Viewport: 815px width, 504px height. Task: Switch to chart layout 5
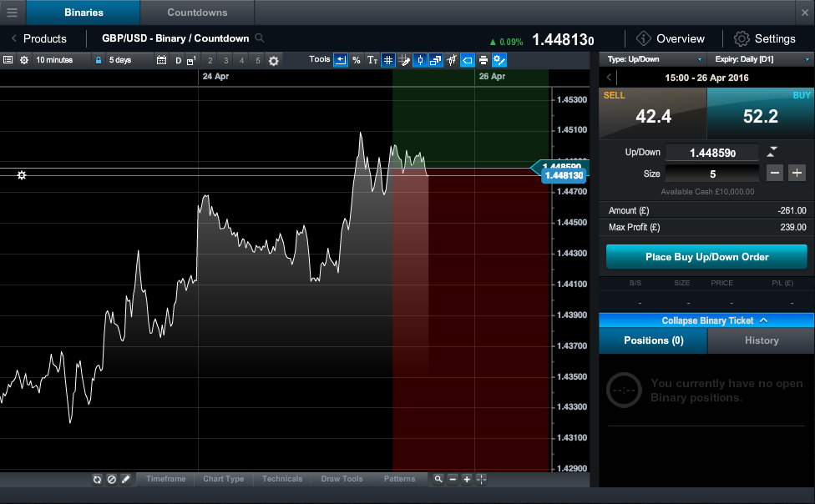pos(258,60)
